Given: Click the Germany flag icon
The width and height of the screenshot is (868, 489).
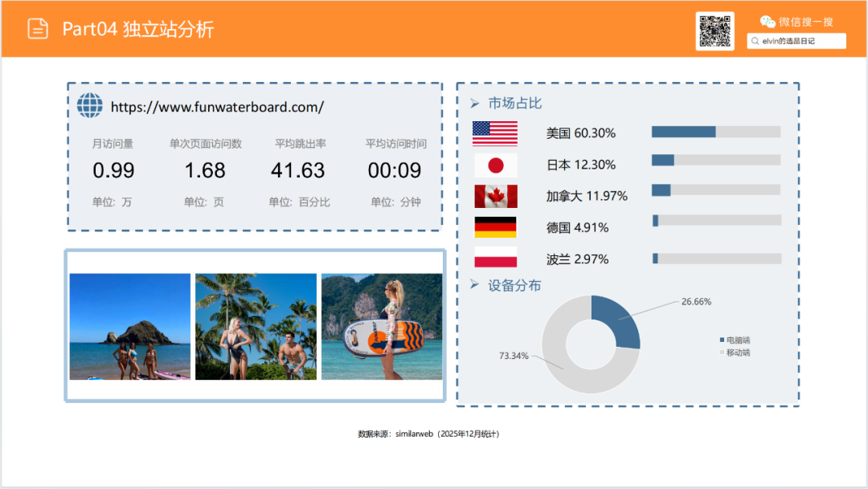Looking at the screenshot, I should click(x=495, y=227).
